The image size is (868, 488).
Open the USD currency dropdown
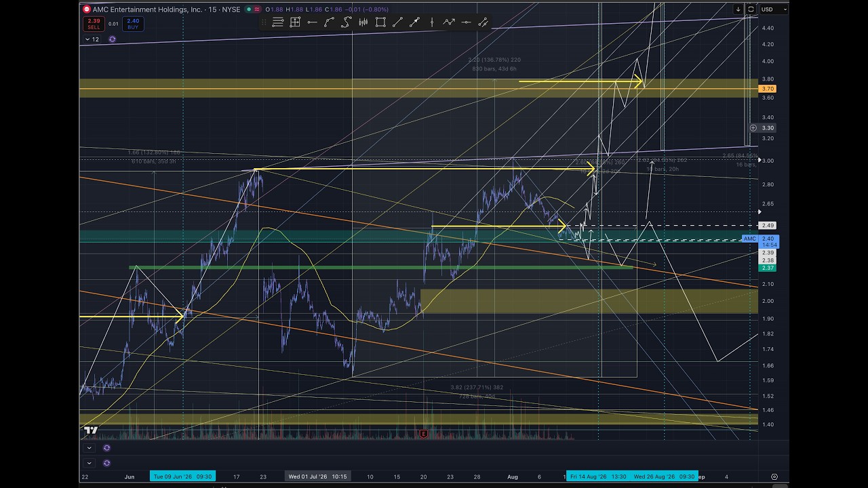click(773, 9)
